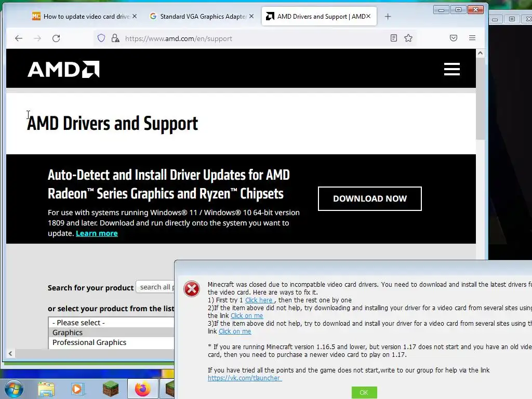The image size is (532, 399).
Task: Go back with the browser back arrow
Action: coord(19,38)
